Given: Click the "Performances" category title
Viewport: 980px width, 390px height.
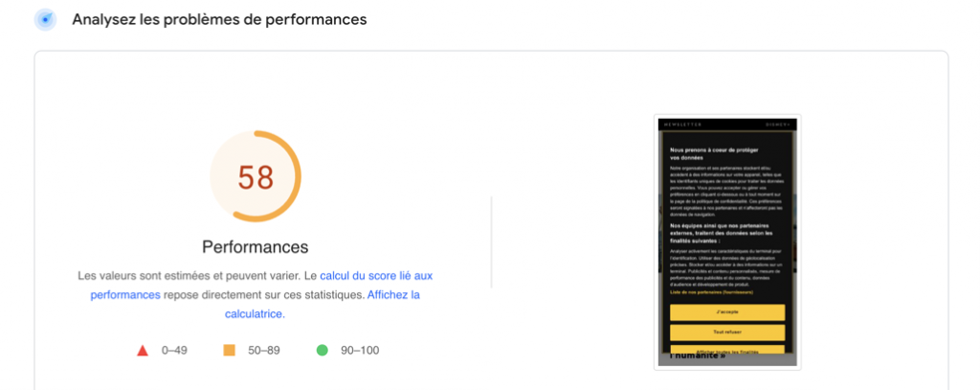Looking at the screenshot, I should pos(256,246).
